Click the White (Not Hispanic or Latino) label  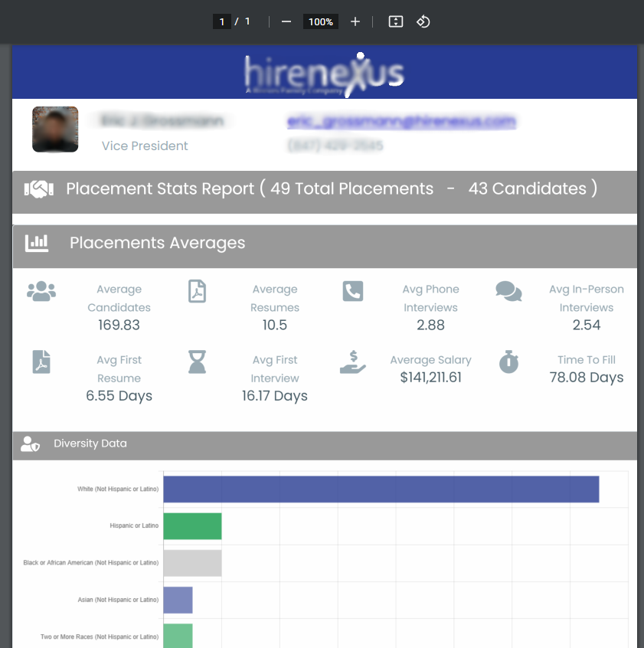[x=118, y=489]
